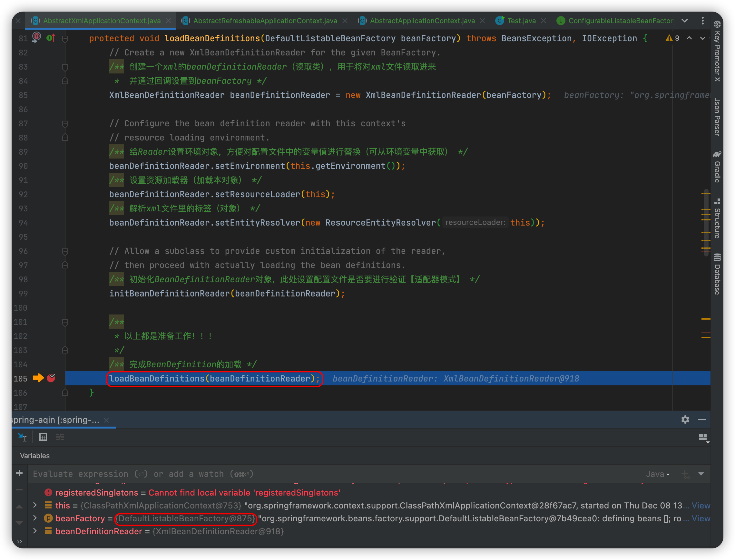Minimize the debug tool window
The image size is (735, 560).
click(702, 420)
